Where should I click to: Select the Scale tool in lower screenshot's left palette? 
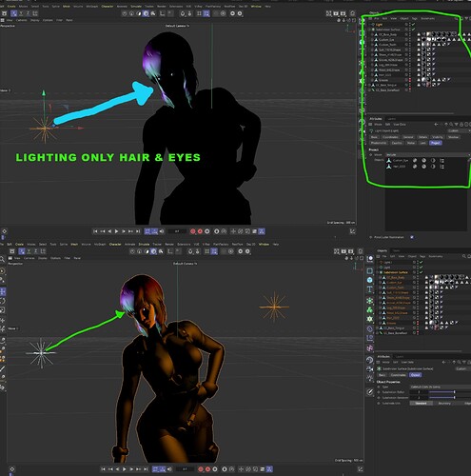[3, 309]
